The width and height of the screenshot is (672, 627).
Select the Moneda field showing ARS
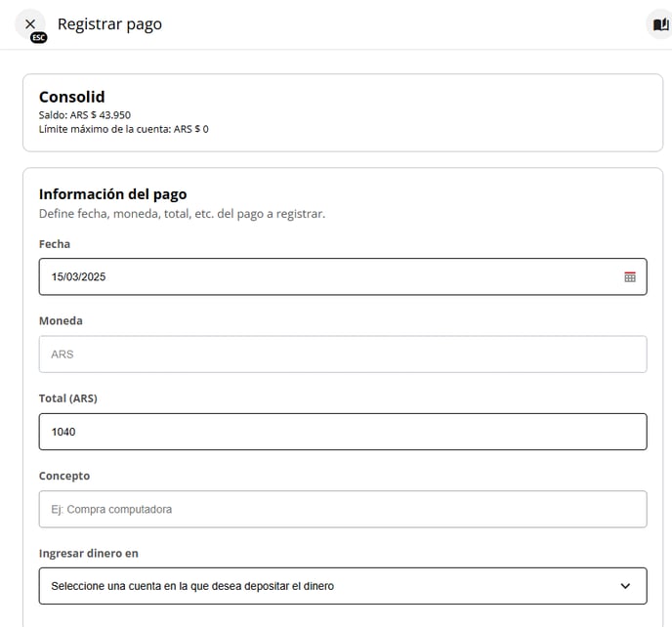pos(342,355)
